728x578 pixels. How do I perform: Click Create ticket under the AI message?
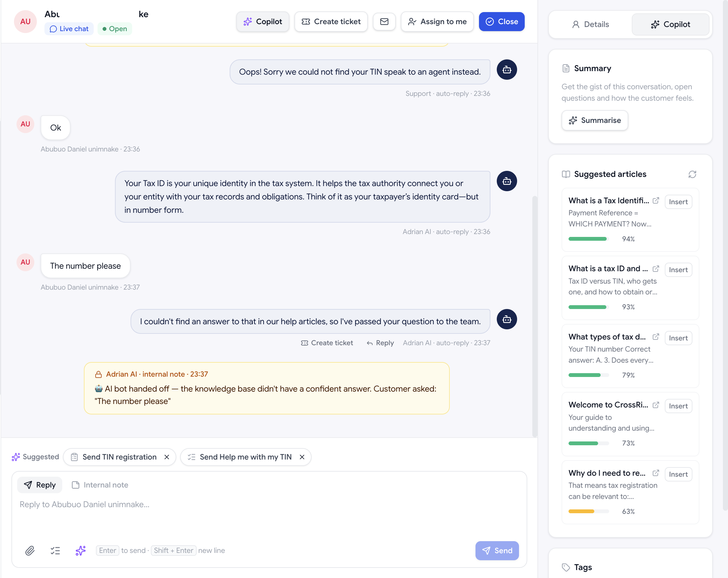coord(327,343)
